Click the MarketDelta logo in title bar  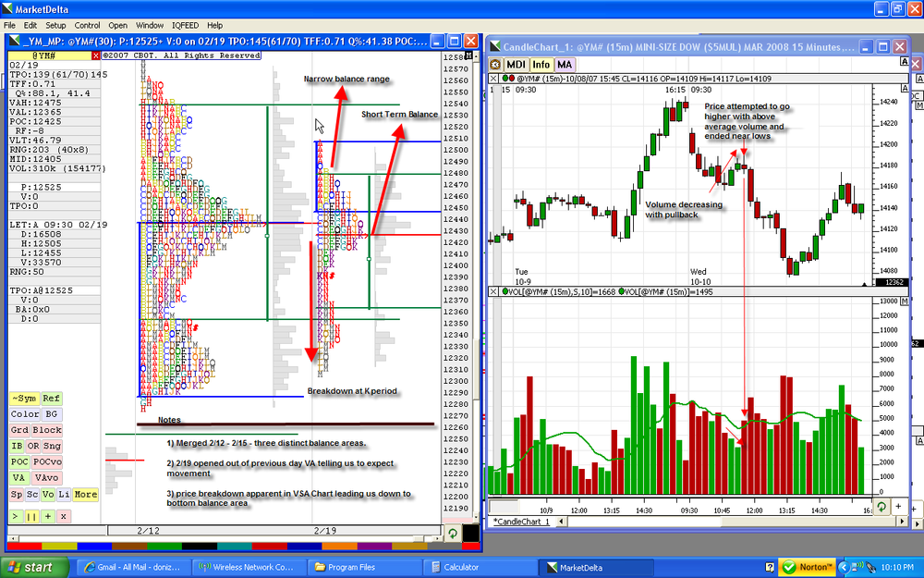click(x=7, y=9)
